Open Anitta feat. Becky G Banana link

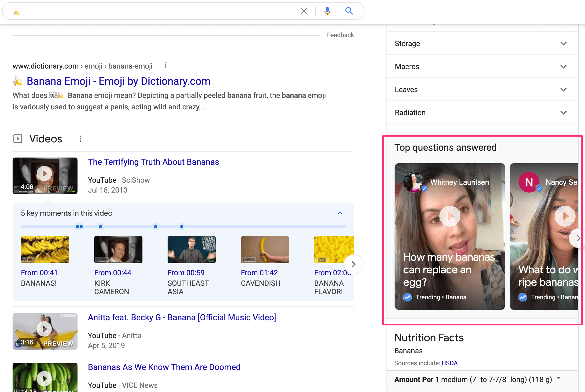coord(182,317)
